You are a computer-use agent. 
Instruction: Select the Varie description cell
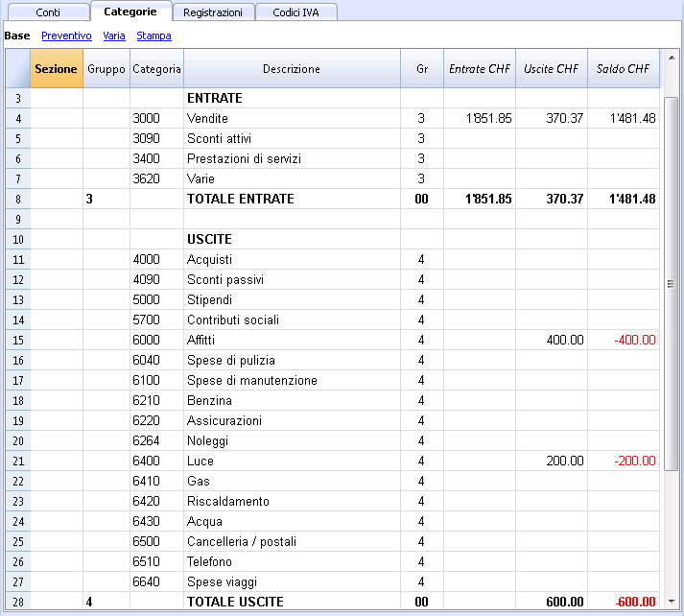(x=292, y=178)
